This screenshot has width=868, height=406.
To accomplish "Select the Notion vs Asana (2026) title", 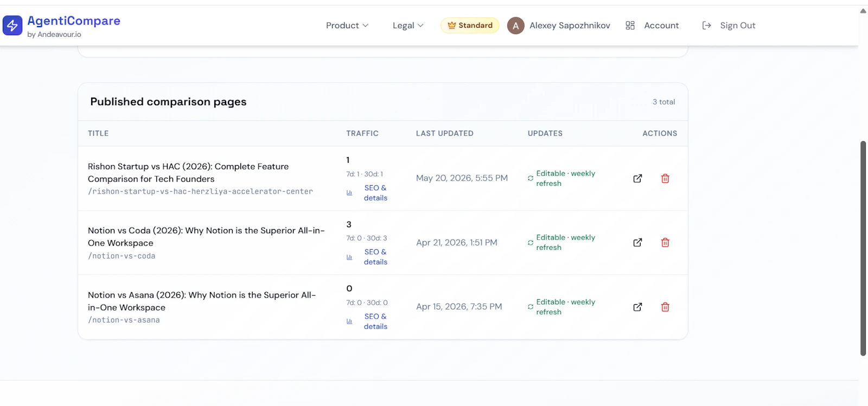I will tap(202, 301).
